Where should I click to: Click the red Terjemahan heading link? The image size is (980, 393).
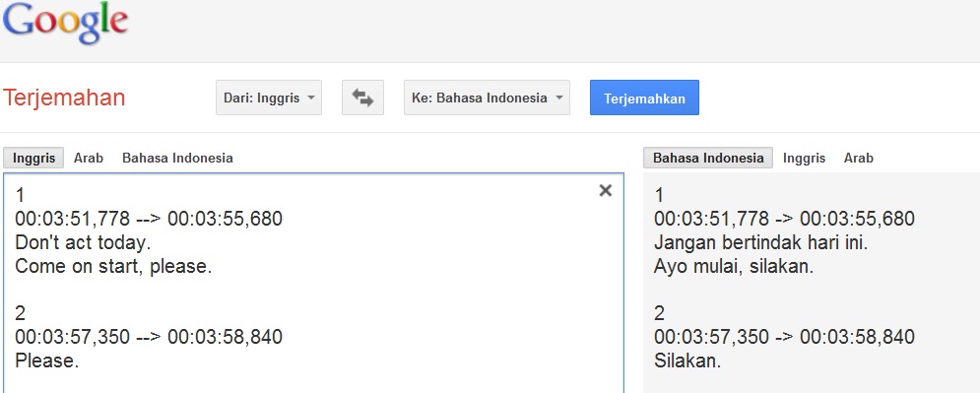click(x=64, y=98)
